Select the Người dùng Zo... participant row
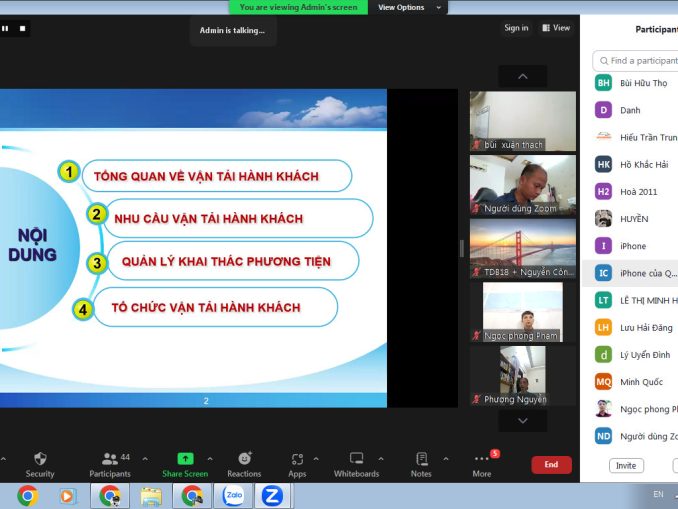The width and height of the screenshot is (678, 509). coord(630,436)
